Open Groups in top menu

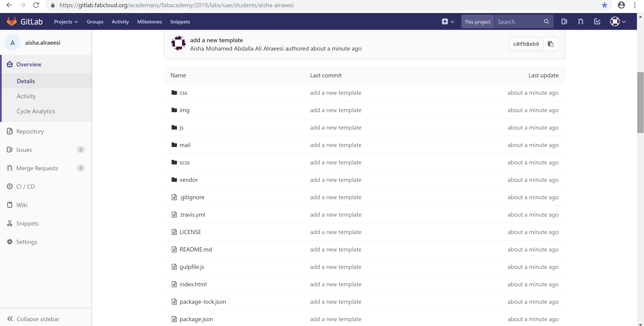[95, 22]
